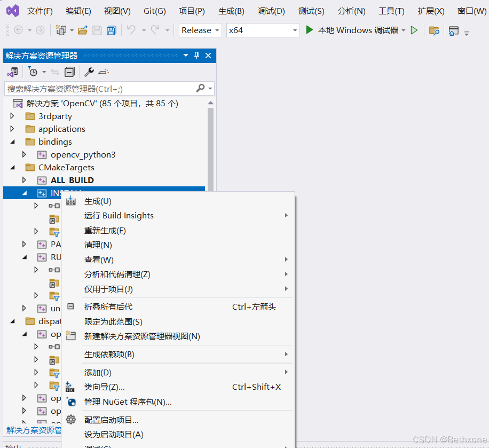
Task: Open the 文件(F) menu
Action: tap(40, 11)
